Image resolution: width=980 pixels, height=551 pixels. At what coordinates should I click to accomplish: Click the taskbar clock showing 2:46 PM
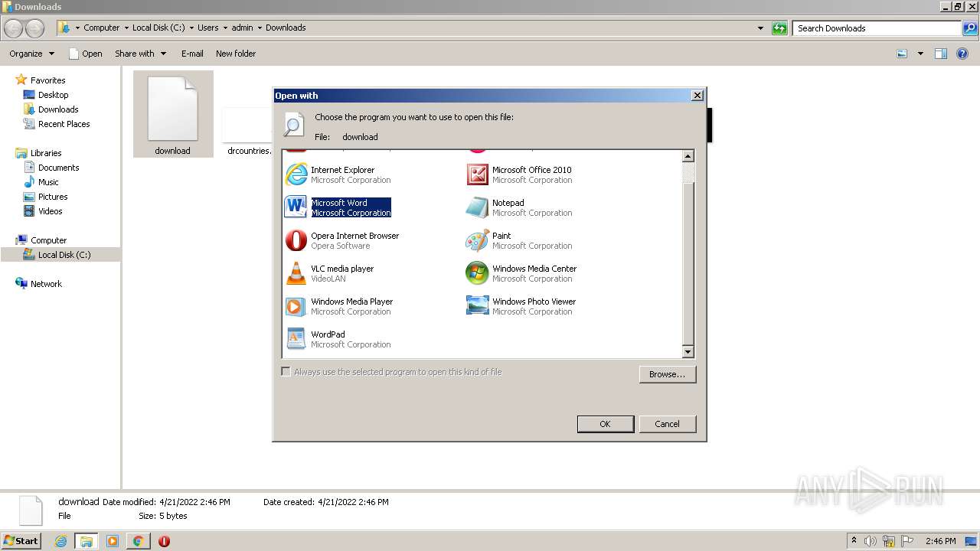(940, 541)
